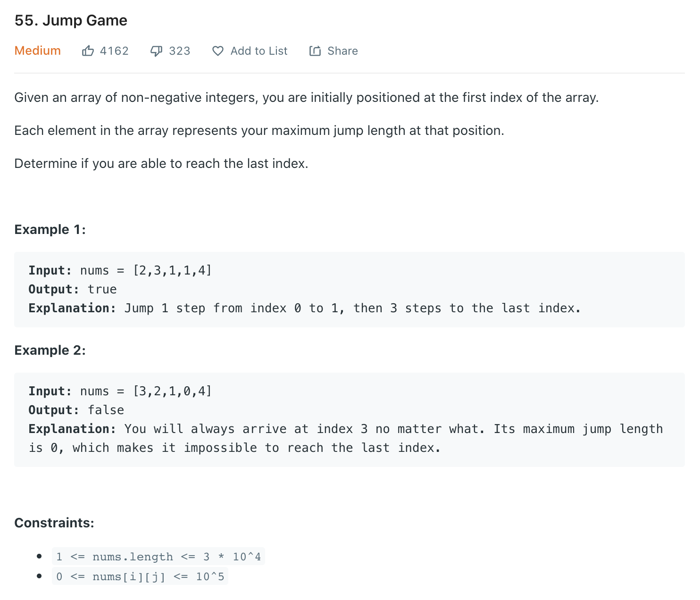The width and height of the screenshot is (700, 600).
Task: Click the Share text label
Action: coord(342,51)
